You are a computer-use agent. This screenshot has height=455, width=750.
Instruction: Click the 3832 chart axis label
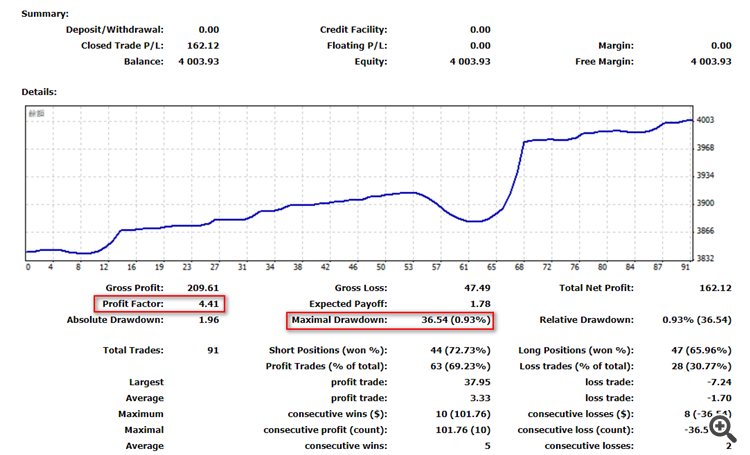[705, 258]
